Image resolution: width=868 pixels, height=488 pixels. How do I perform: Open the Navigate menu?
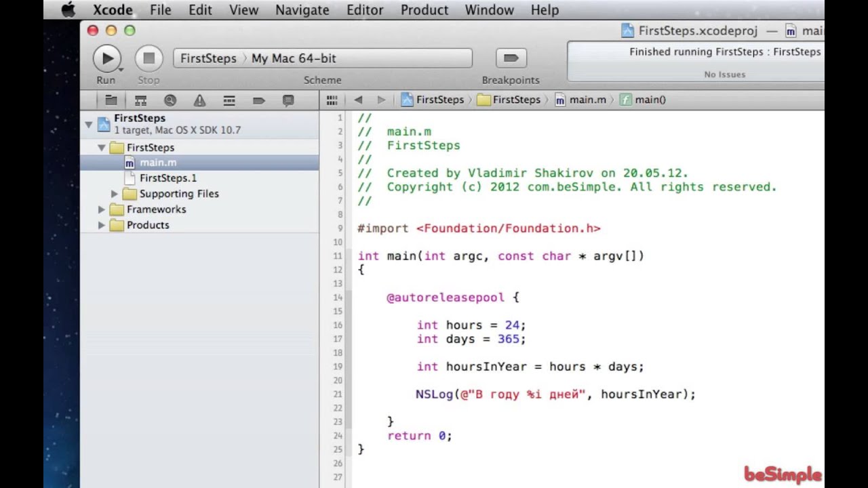(302, 10)
